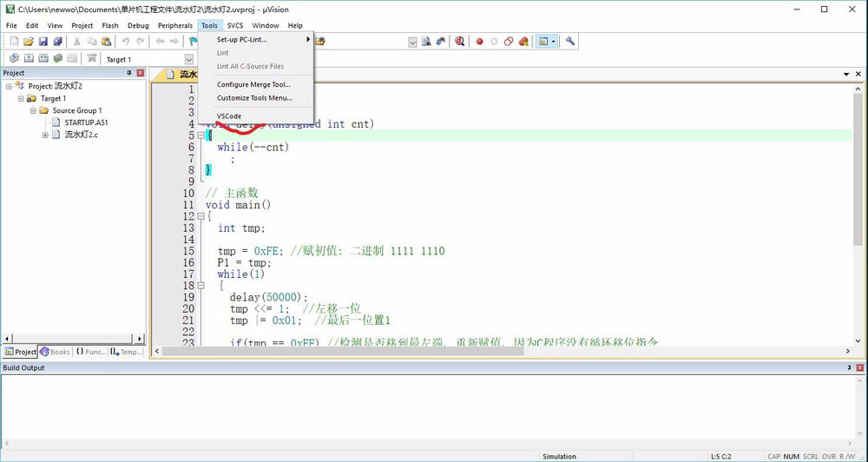Screen dimensions: 868x462
Task: Save all files with stacked floppy icon
Action: coord(57,42)
